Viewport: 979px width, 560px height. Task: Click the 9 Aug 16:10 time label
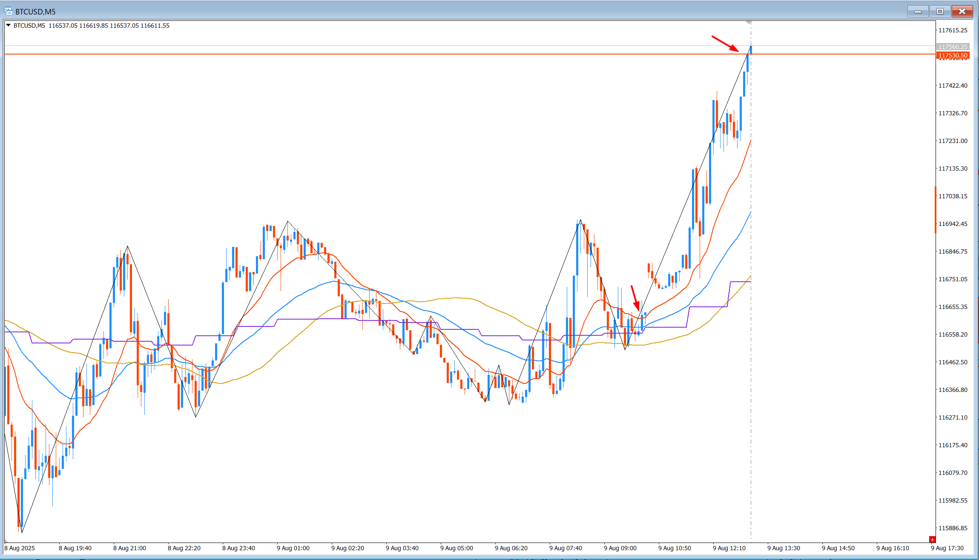coord(893,548)
